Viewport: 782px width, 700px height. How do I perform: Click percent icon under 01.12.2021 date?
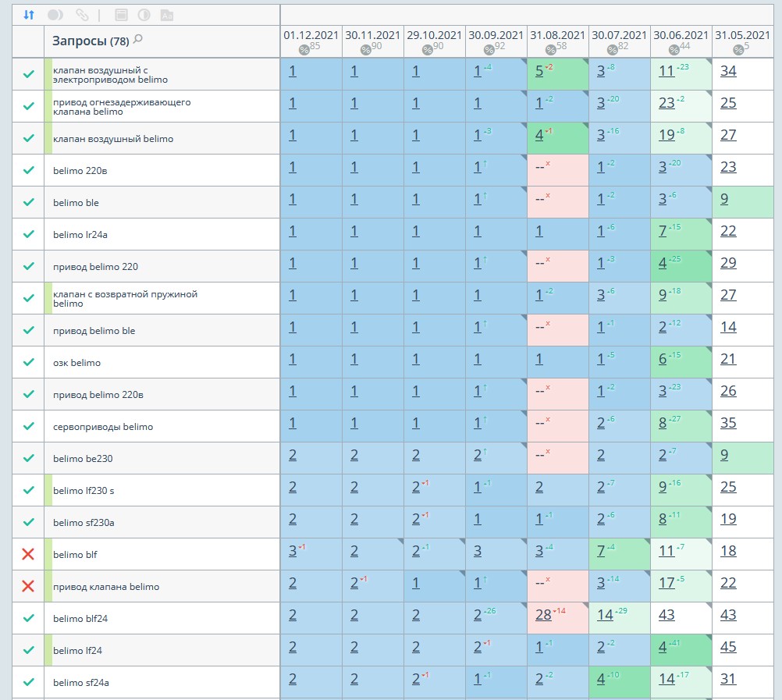click(x=304, y=50)
